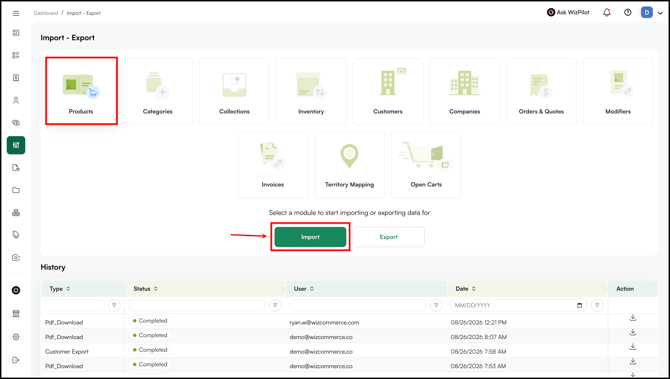Select the Customers module card
Viewport: 670px width, 379px height.
click(388, 91)
